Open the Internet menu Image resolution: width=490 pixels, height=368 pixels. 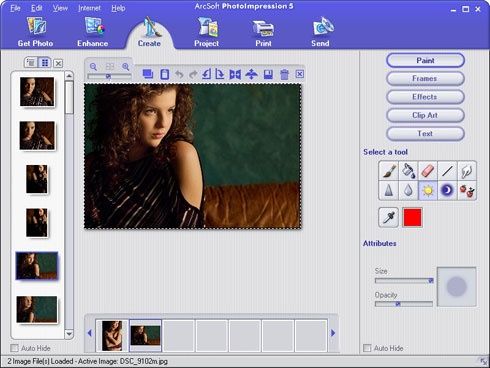pyautogui.click(x=89, y=8)
